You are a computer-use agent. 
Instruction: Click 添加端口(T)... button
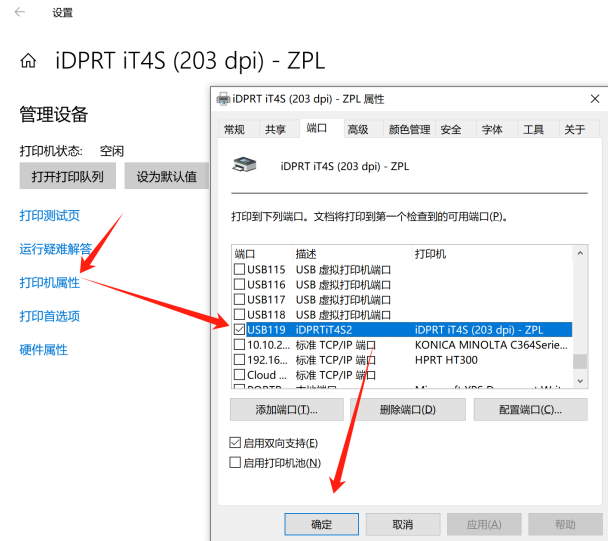coord(287,410)
